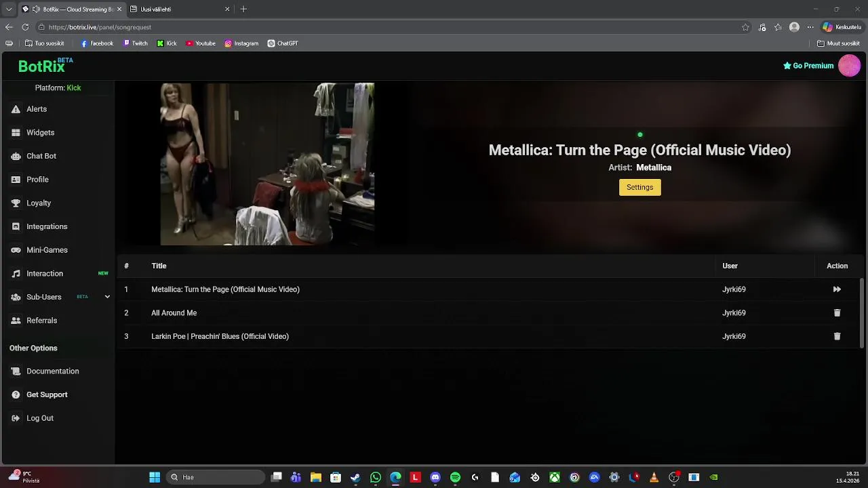
Task: Click the Mini-Games controller icon
Action: point(16,250)
